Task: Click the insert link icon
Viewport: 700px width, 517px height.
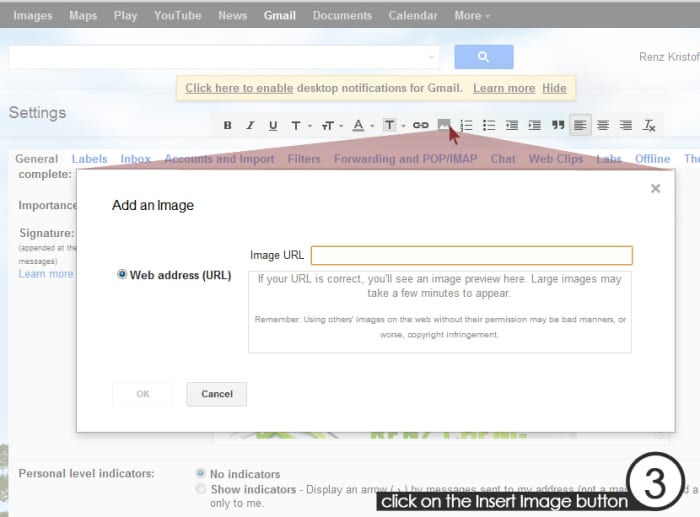Action: click(x=421, y=125)
